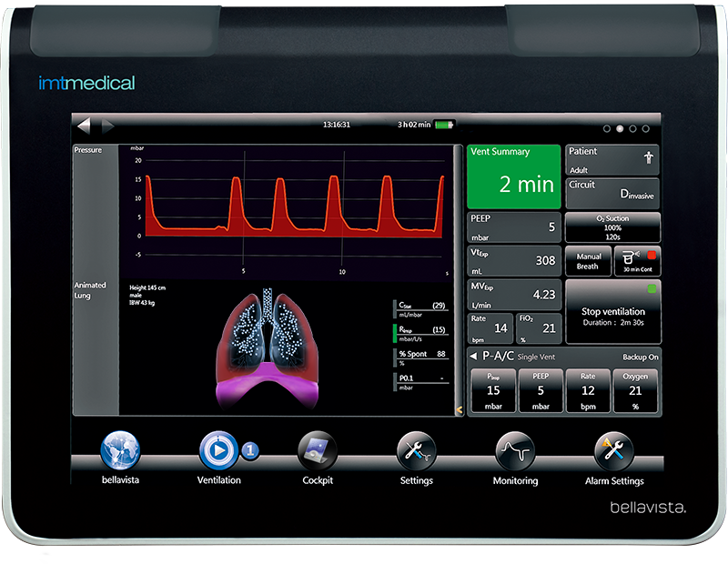The image size is (728, 564).
Task: Open the Monitoring waveform icon
Action: 515,450
